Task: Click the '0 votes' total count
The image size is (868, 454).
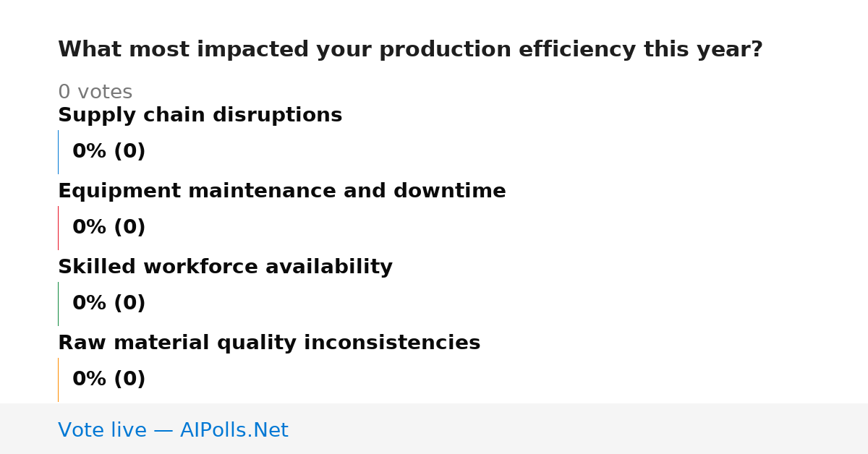Action: pos(95,93)
